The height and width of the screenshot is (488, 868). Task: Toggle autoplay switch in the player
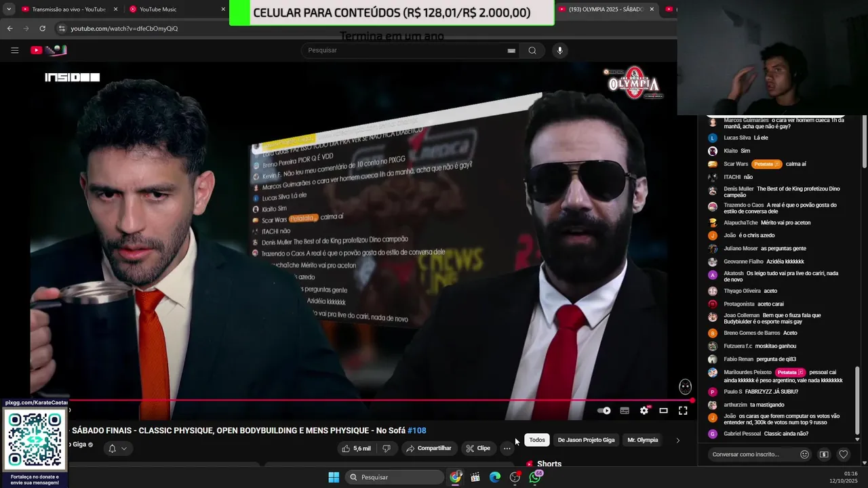click(604, 410)
